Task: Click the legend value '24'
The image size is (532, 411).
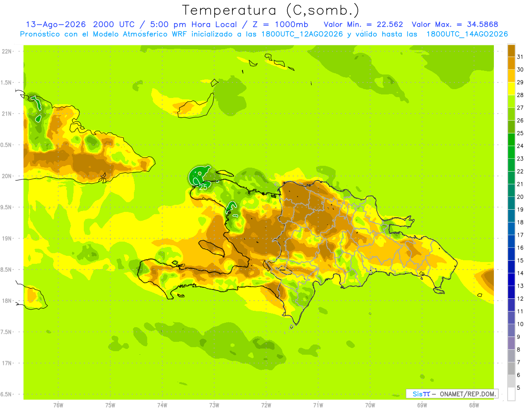Action: click(520, 146)
